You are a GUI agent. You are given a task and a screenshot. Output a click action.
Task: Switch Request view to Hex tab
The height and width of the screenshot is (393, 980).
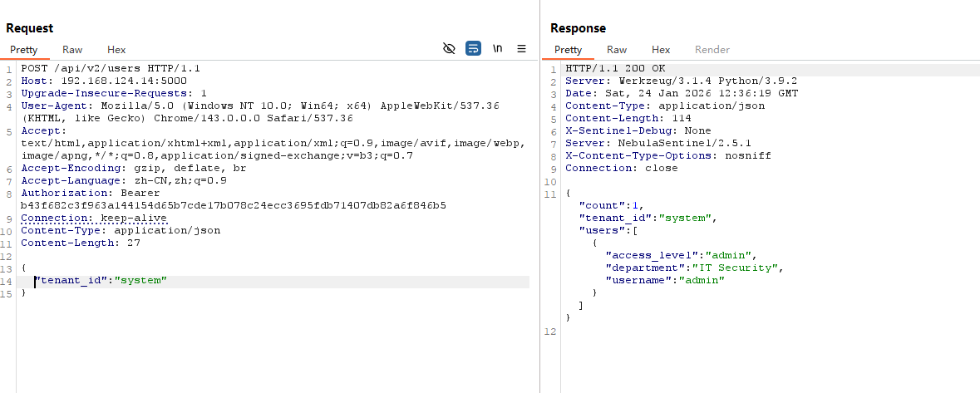[116, 50]
